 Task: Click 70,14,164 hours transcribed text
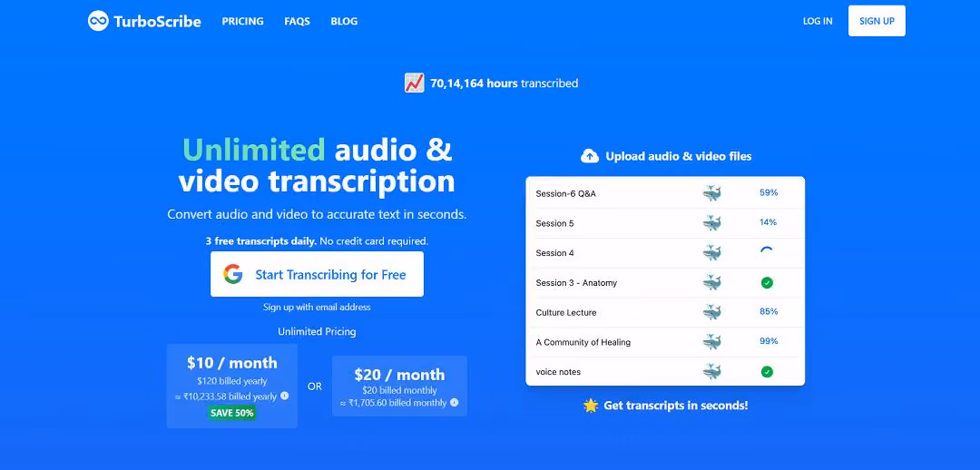pyautogui.click(x=504, y=83)
